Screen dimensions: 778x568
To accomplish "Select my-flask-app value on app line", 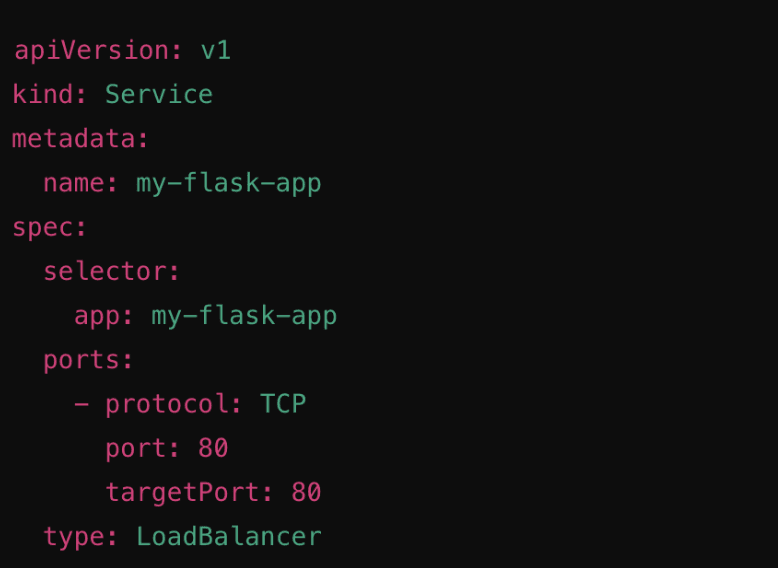I will 244,317.
